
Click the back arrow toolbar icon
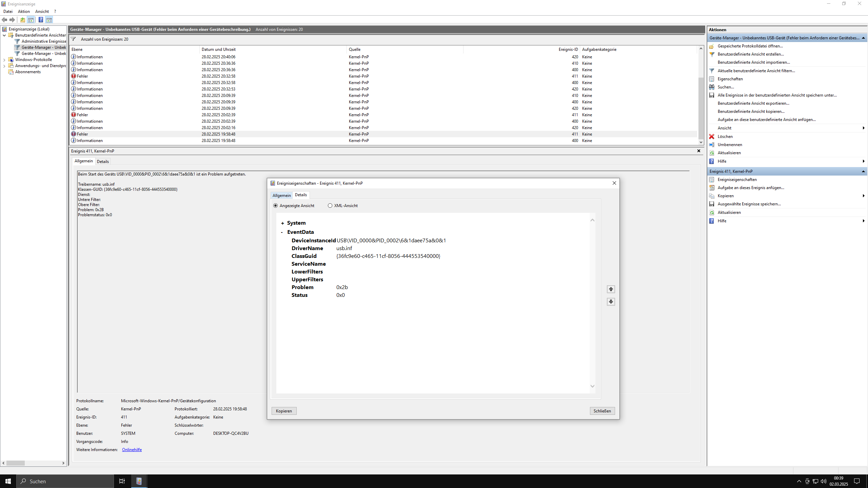click(x=4, y=20)
